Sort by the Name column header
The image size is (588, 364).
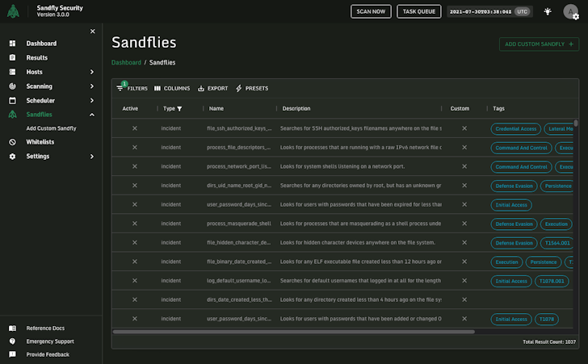click(216, 109)
